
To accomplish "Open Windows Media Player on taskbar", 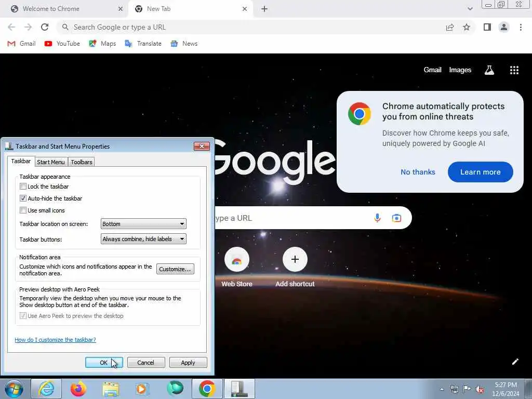I will (x=142, y=389).
